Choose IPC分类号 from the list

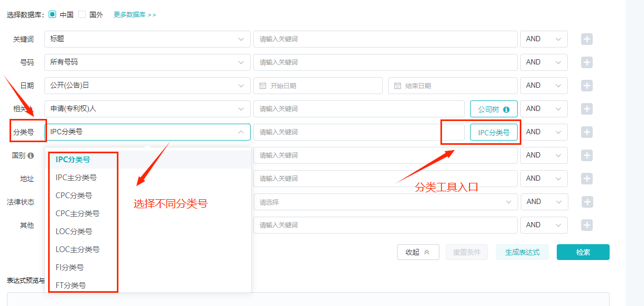tap(148, 160)
